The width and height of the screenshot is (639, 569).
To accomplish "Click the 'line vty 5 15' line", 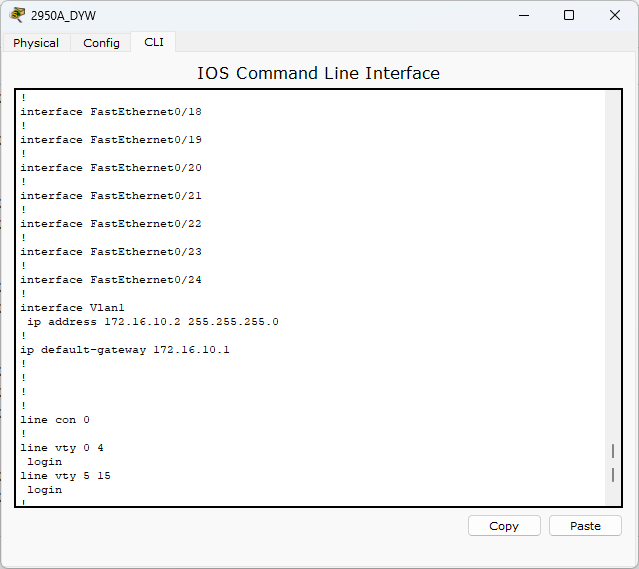I will (x=66, y=476).
